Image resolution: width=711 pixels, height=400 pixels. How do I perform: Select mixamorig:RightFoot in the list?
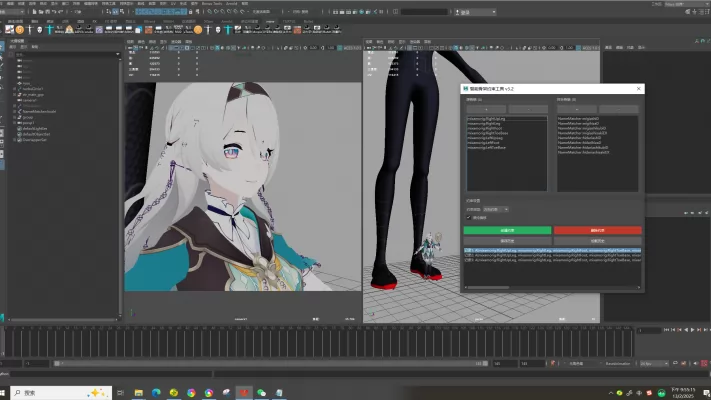pos(484,128)
